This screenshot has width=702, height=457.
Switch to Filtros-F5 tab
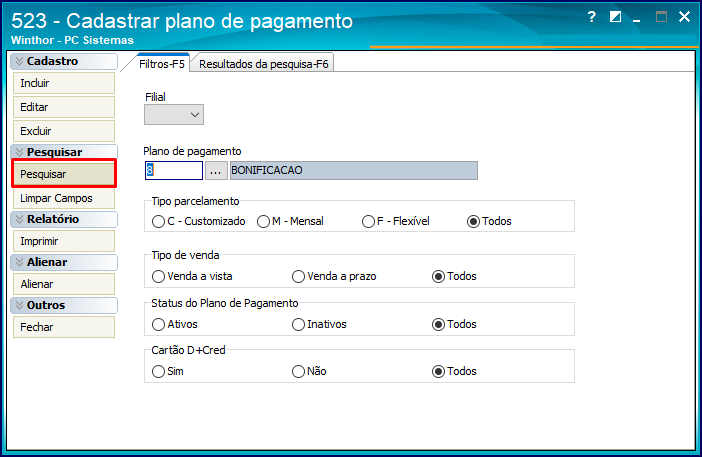click(162, 64)
